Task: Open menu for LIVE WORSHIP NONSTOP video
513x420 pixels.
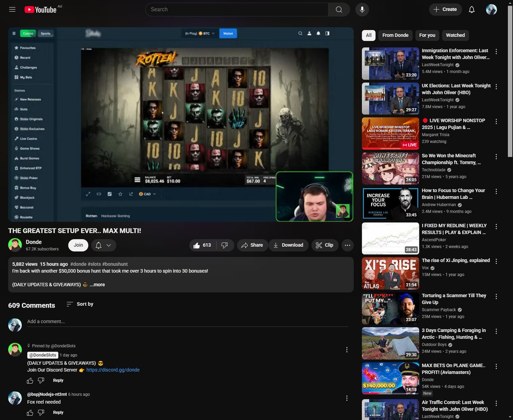Action: pos(496,121)
